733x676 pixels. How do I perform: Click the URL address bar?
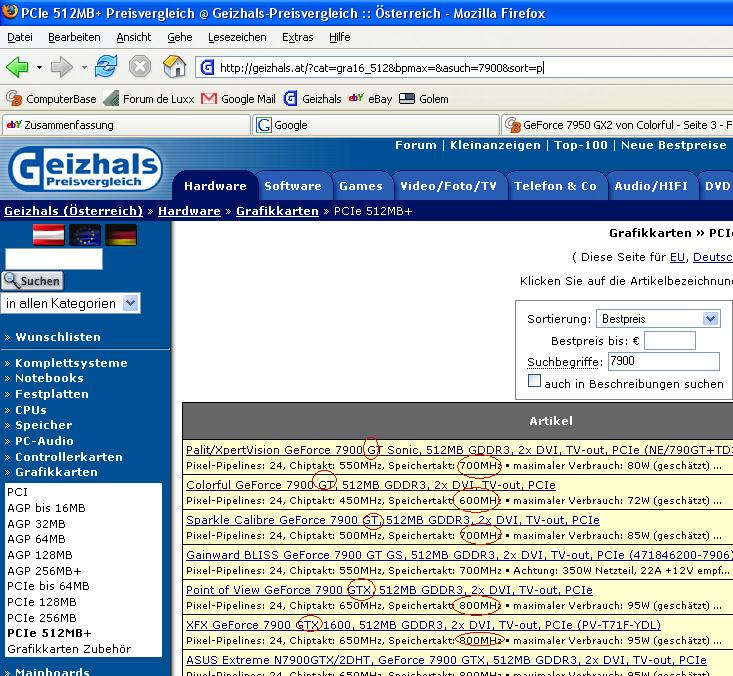[x=463, y=68]
